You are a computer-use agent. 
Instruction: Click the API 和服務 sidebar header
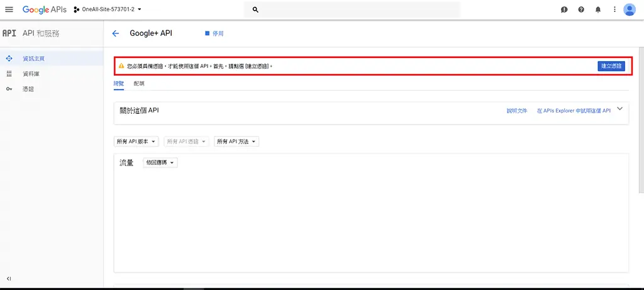click(x=41, y=34)
